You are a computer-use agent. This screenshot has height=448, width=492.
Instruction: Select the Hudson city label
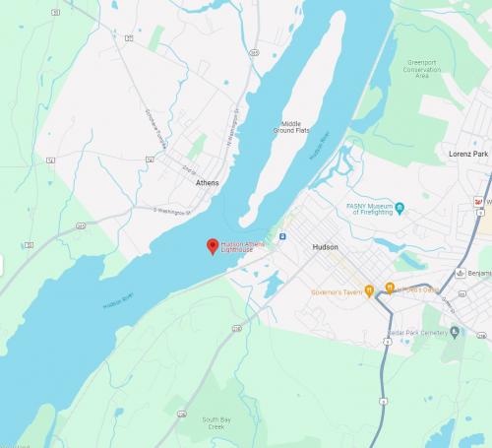[325, 247]
